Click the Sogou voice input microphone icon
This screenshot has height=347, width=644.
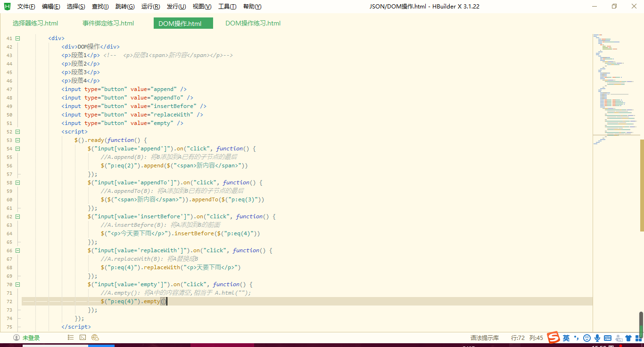(x=597, y=338)
